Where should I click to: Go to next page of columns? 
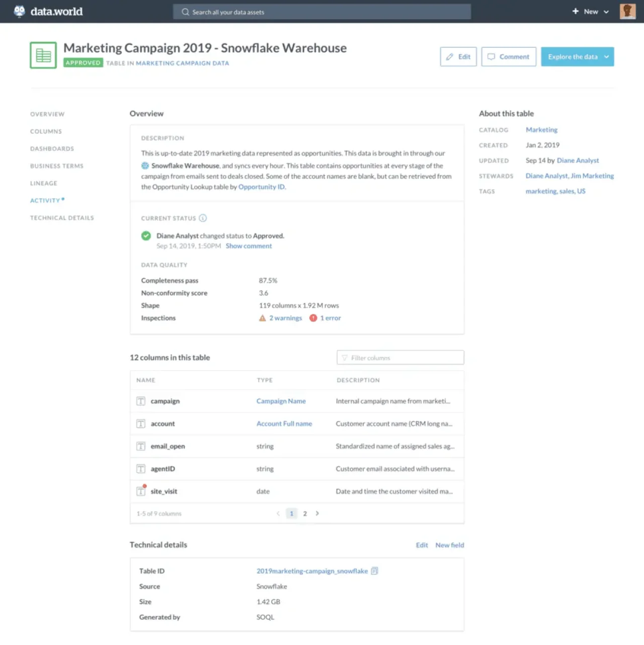click(x=317, y=514)
